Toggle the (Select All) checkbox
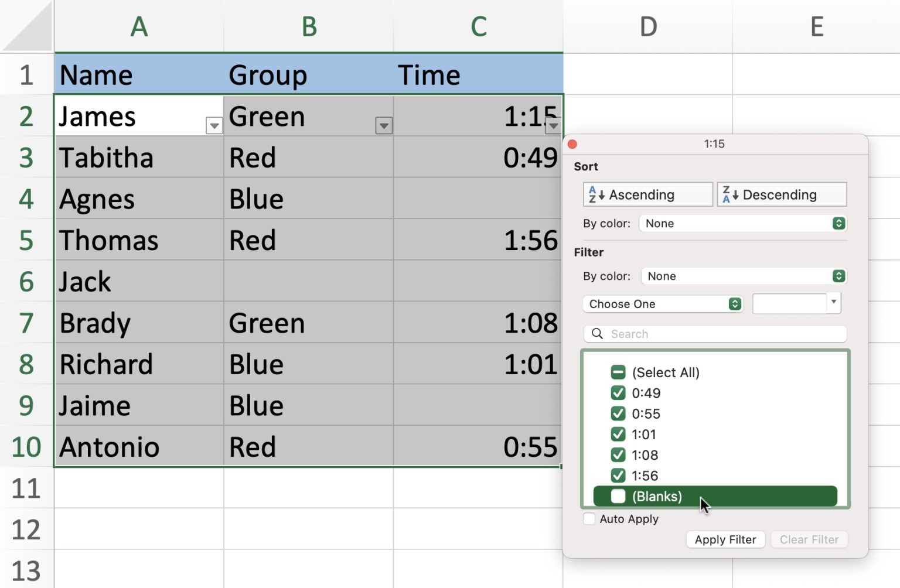This screenshot has height=588, width=900. point(618,372)
